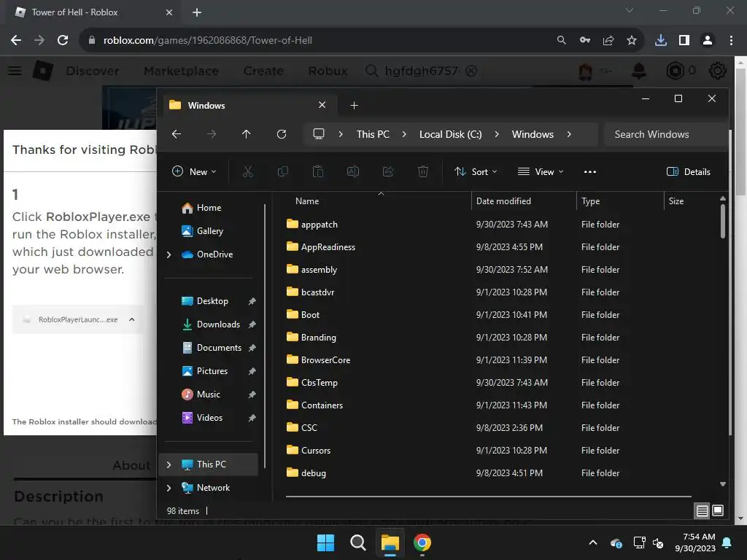Open Chrome three-dot menu
The image size is (747, 560).
731,41
